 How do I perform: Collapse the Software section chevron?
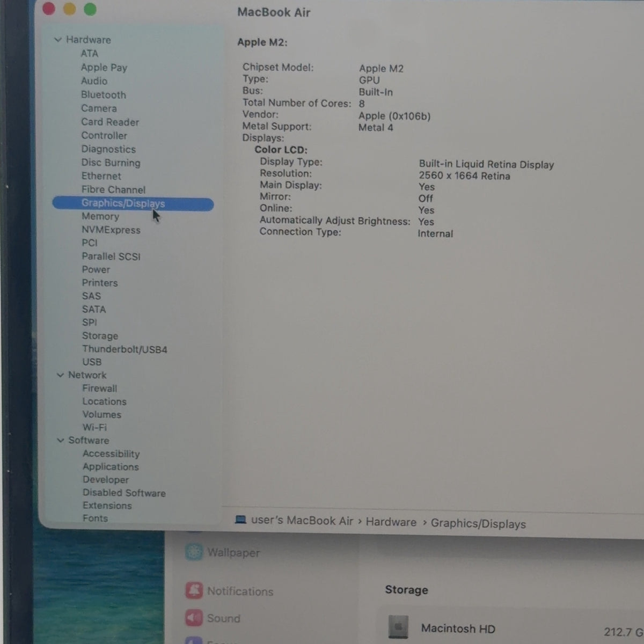[x=60, y=441]
